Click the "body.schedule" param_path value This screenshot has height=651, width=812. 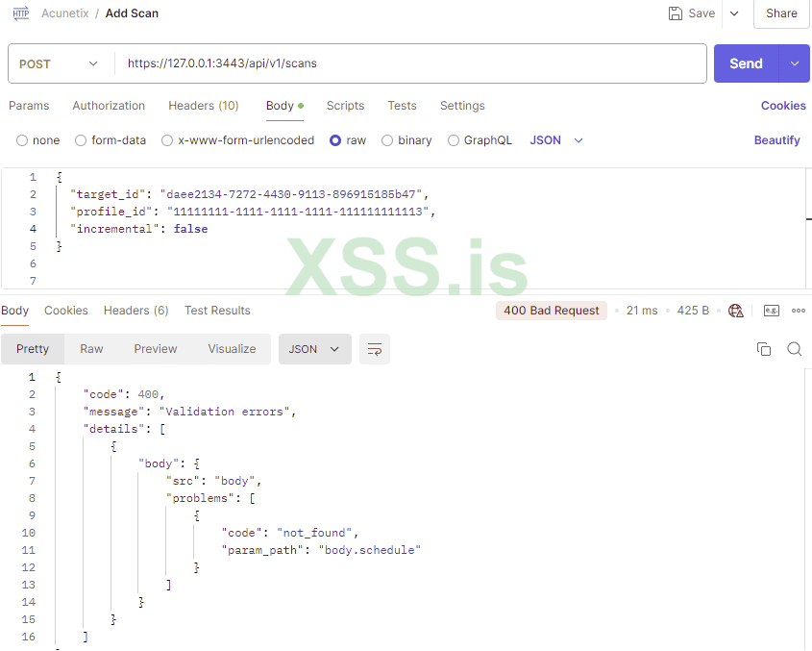tap(370, 550)
